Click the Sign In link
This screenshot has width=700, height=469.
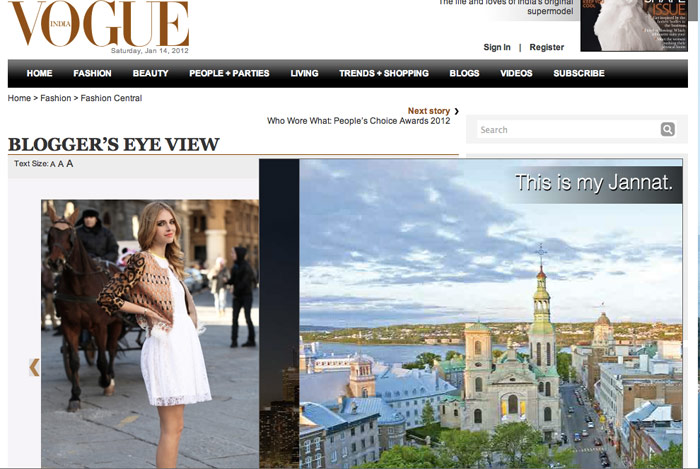coord(497,47)
